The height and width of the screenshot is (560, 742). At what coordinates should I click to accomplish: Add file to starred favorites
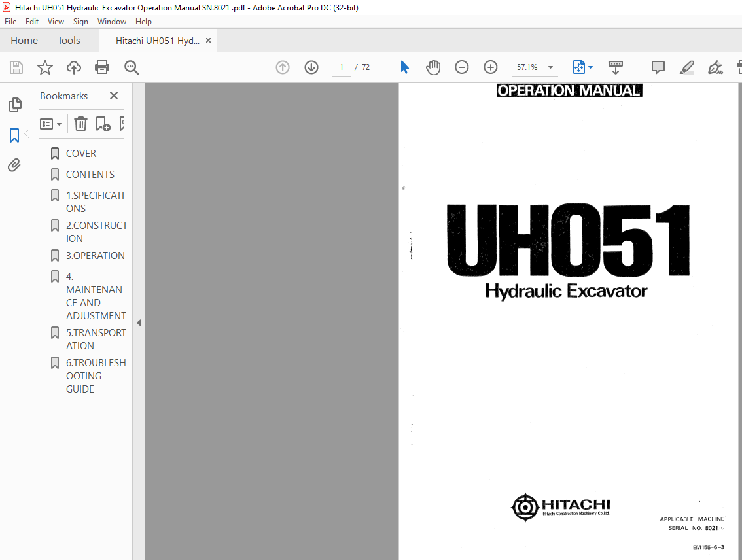[x=45, y=67]
